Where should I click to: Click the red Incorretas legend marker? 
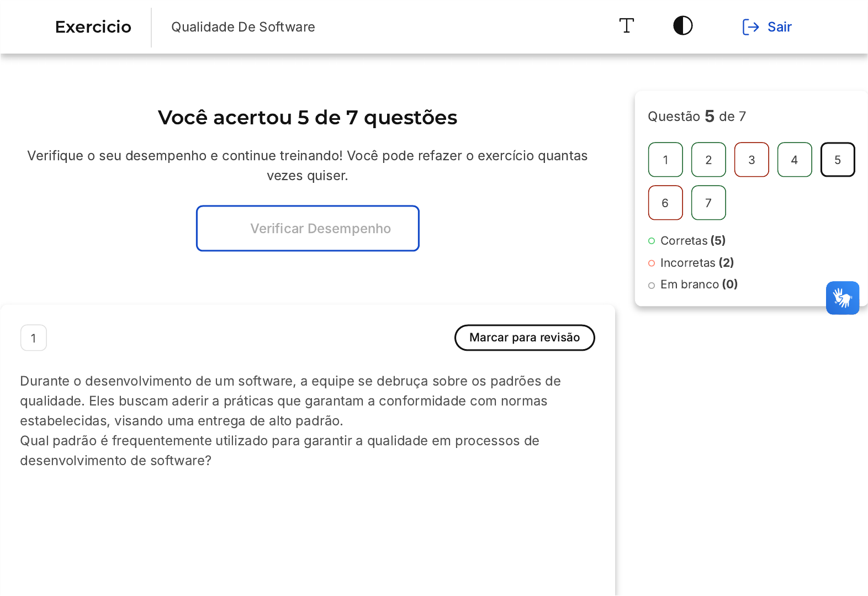652,263
